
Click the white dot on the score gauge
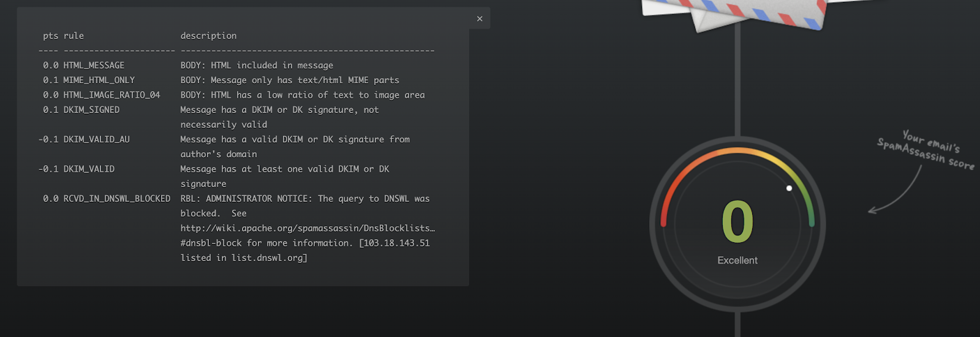789,188
